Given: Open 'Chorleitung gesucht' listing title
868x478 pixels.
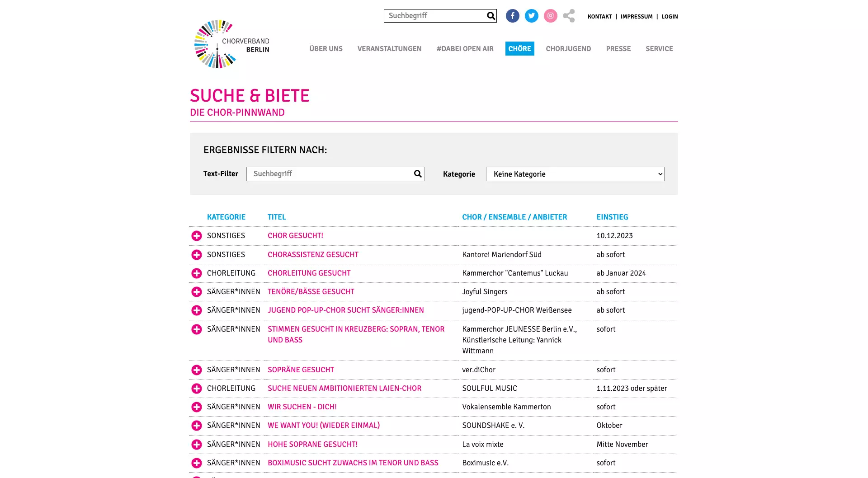Looking at the screenshot, I should (309, 273).
